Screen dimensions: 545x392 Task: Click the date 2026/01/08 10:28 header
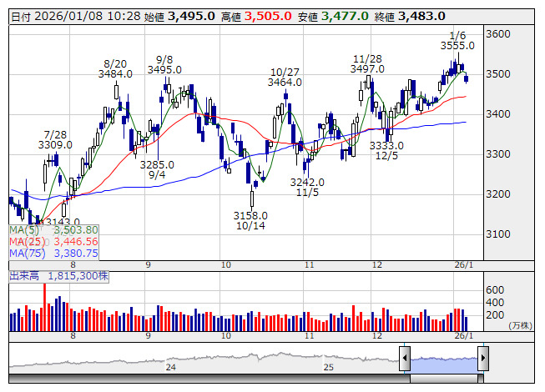[76, 17]
